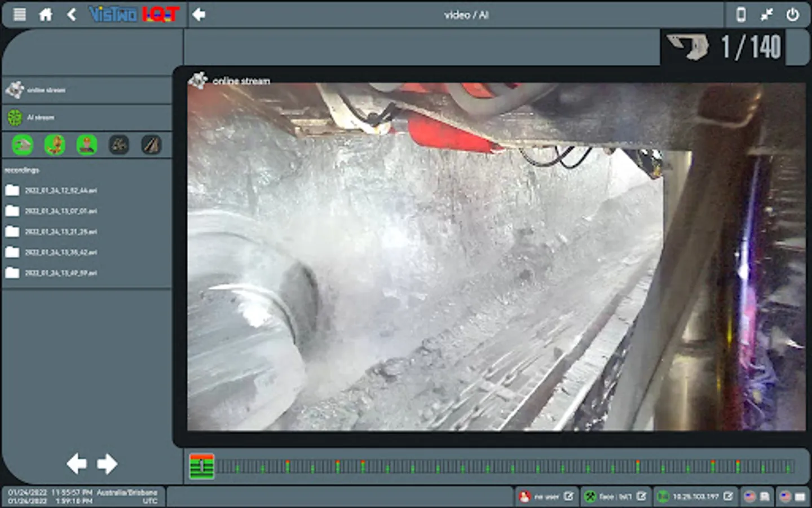Edit the no user entry
The height and width of the screenshot is (508, 812).
click(568, 496)
